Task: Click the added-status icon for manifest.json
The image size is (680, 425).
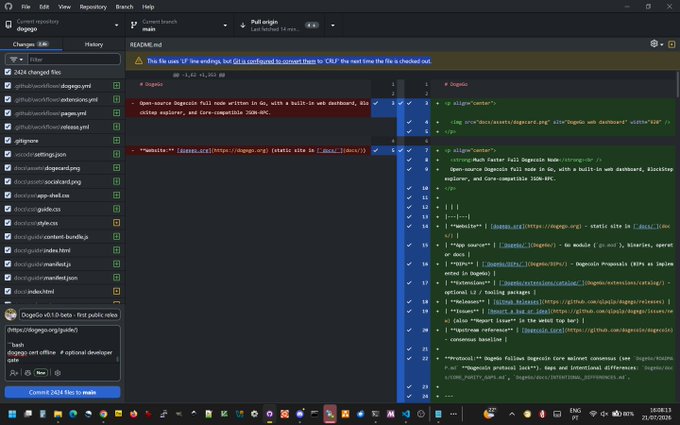Action: point(117,278)
